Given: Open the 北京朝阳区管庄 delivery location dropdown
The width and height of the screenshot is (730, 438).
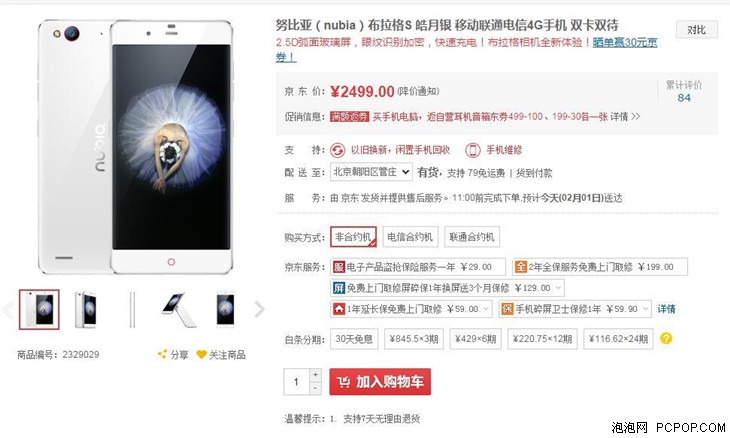Looking at the screenshot, I should coord(371,172).
